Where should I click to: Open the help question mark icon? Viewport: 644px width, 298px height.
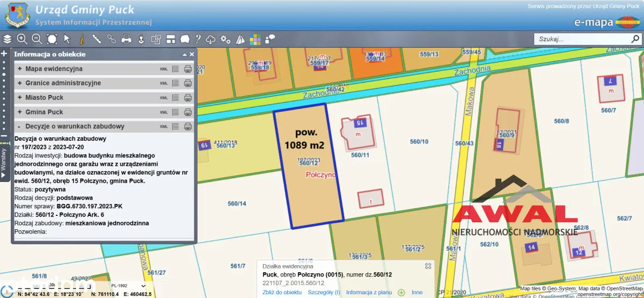pos(197,39)
